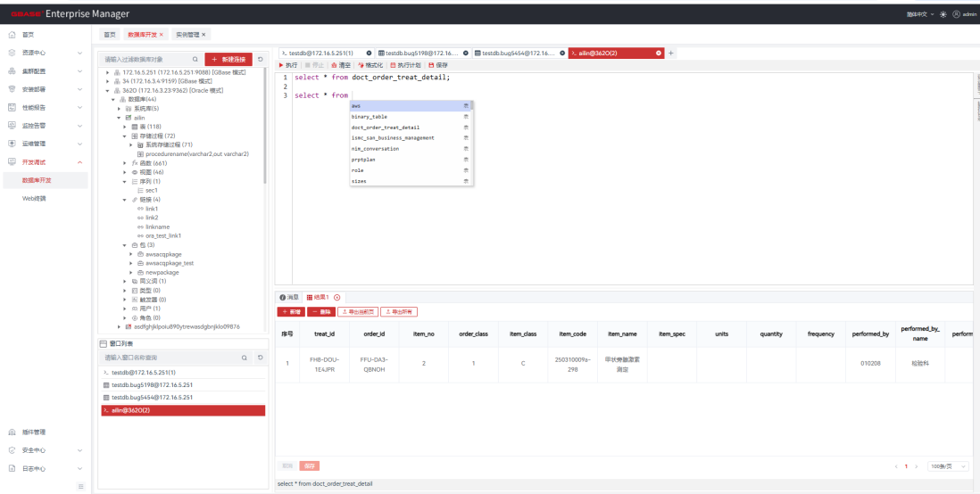Close the 结果1 result tab
The image size is (980, 494).
[x=337, y=297]
